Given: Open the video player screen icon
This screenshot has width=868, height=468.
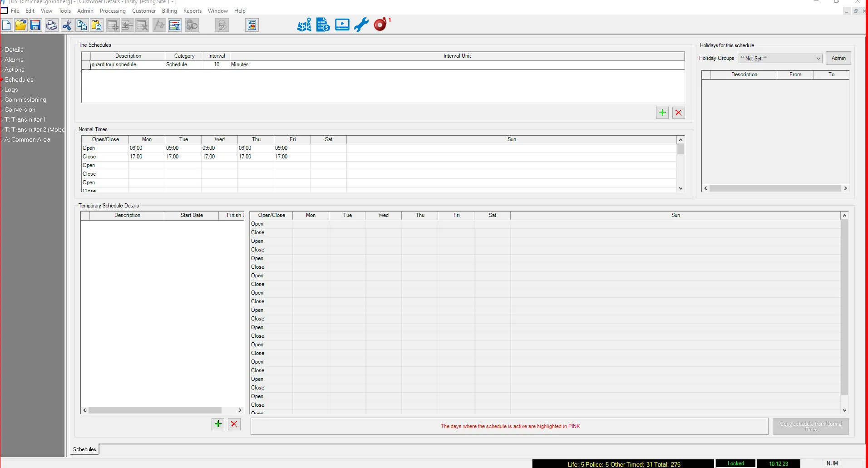Looking at the screenshot, I should [342, 25].
